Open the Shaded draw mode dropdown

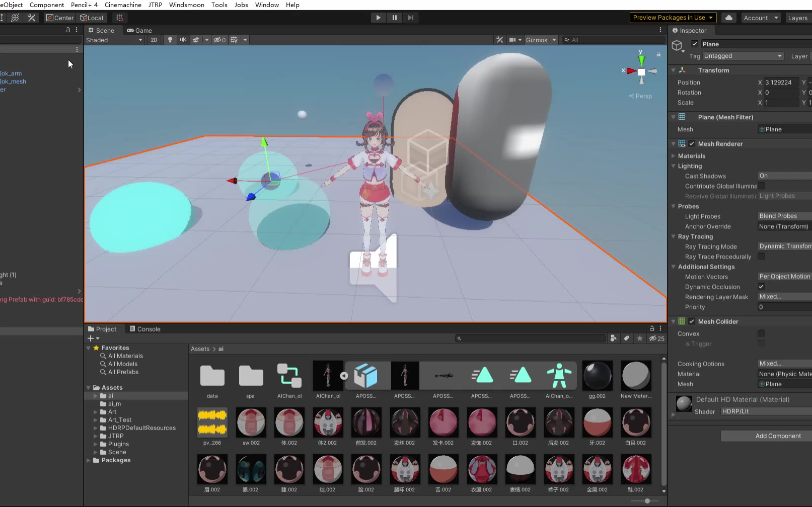tap(114, 40)
